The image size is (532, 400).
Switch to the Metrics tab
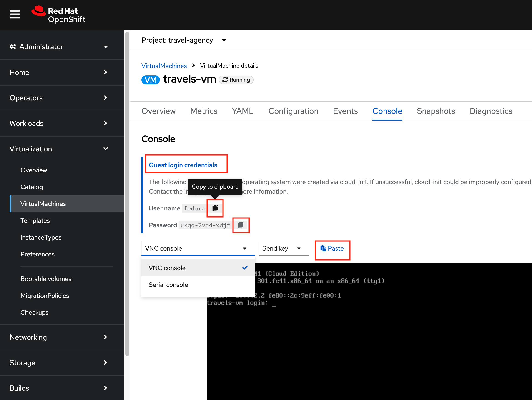pos(204,111)
